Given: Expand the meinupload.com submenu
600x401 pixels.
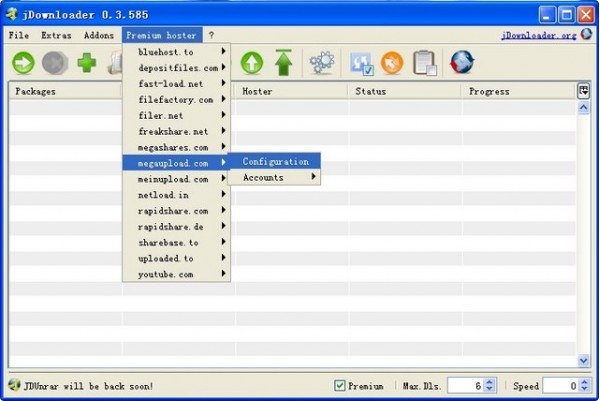Looking at the screenshot, I should pyautogui.click(x=176, y=179).
